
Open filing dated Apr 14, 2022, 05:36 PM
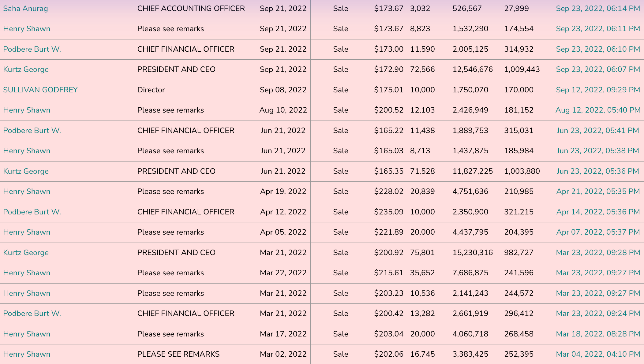click(598, 212)
